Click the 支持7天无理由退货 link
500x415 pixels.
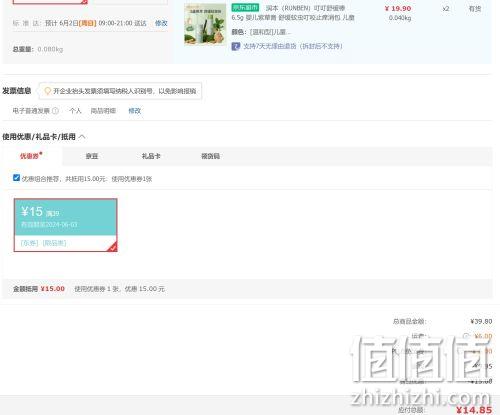pyautogui.click(x=293, y=46)
